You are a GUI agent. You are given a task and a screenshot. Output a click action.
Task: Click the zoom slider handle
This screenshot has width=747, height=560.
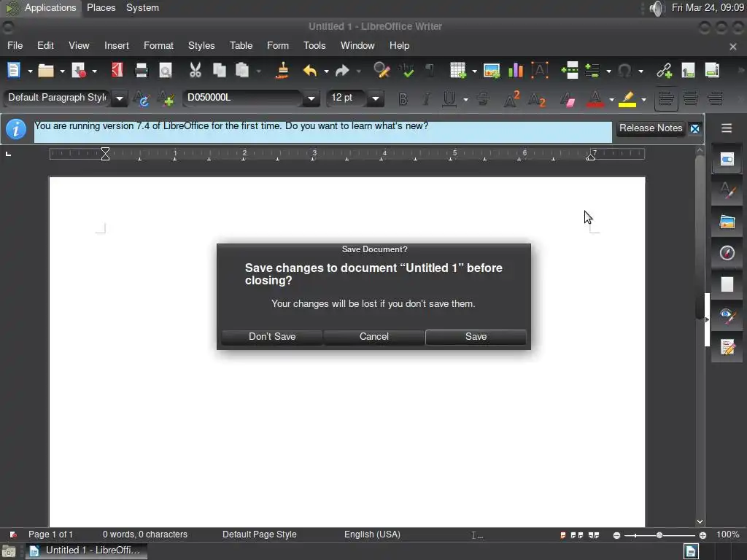click(x=659, y=535)
